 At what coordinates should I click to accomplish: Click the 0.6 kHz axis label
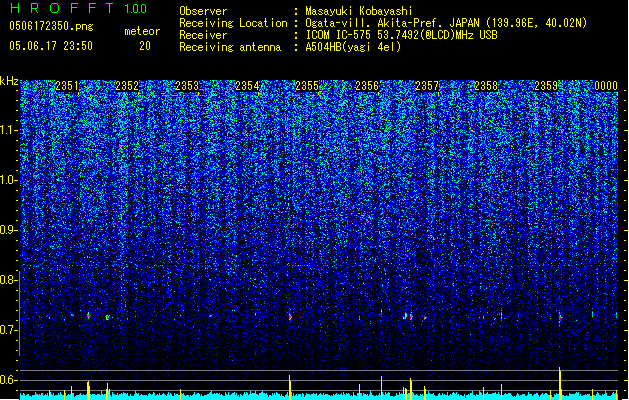pyautogui.click(x=9, y=380)
